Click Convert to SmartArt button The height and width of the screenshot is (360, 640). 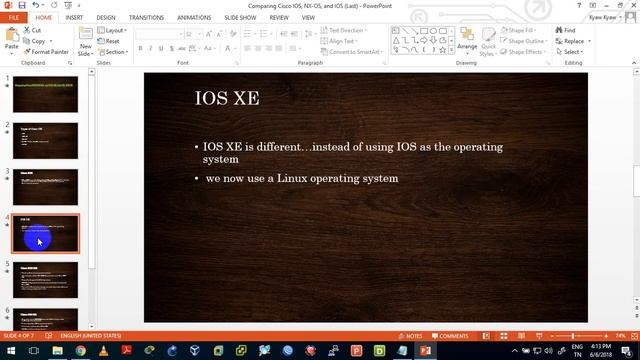coord(352,52)
